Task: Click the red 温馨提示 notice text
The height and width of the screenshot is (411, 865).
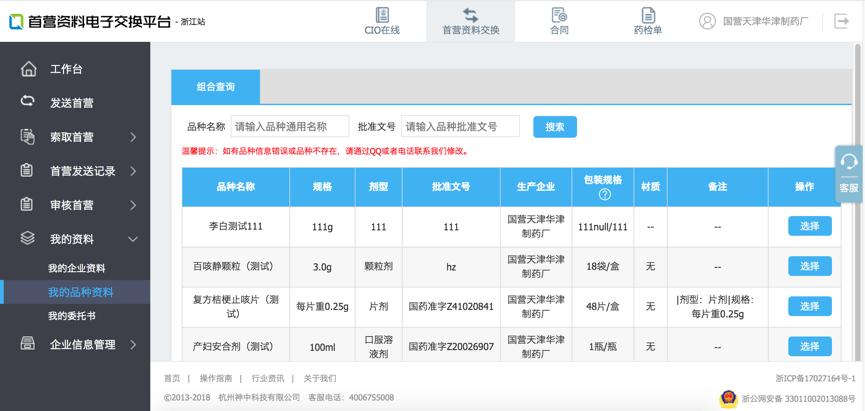Action: pos(325,151)
